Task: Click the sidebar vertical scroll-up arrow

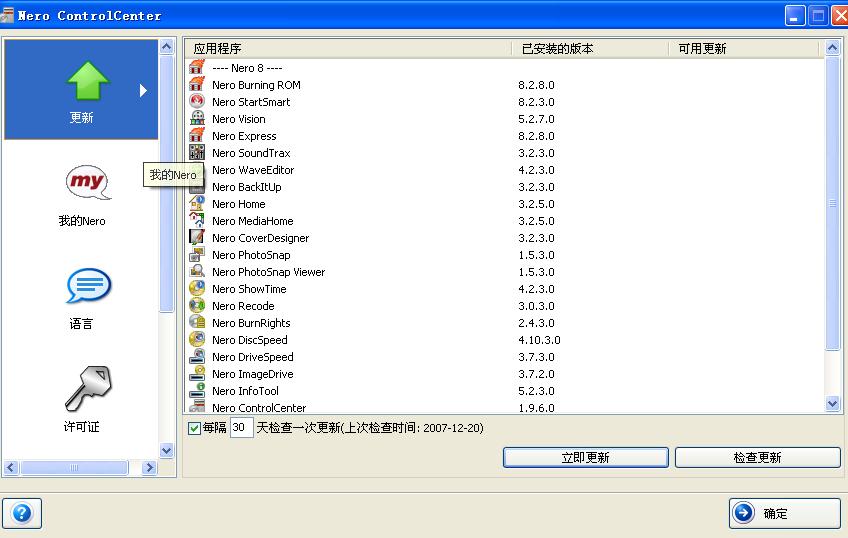Action: pos(167,47)
